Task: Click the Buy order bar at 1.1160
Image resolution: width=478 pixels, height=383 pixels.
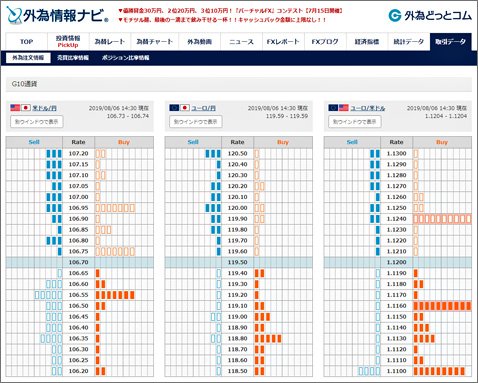Action: click(x=442, y=306)
